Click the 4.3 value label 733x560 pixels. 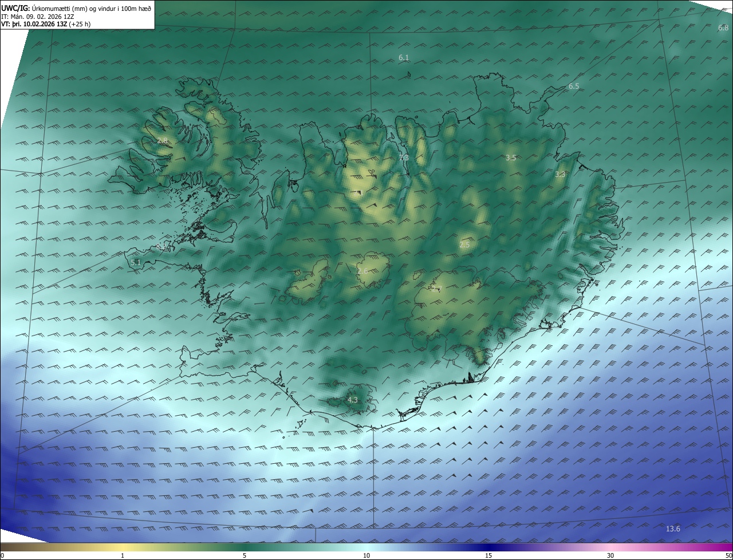[352, 400]
